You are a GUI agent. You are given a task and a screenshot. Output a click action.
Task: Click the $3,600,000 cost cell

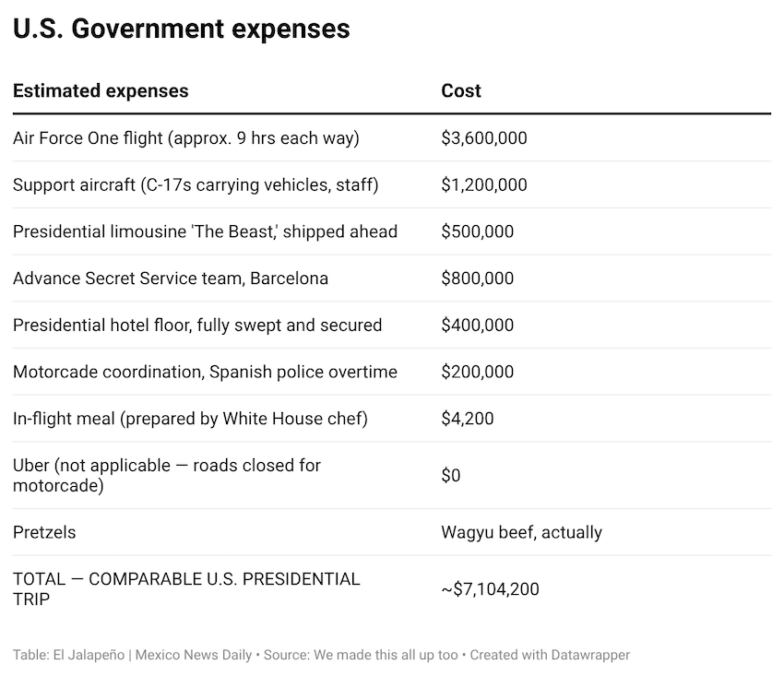tap(484, 138)
